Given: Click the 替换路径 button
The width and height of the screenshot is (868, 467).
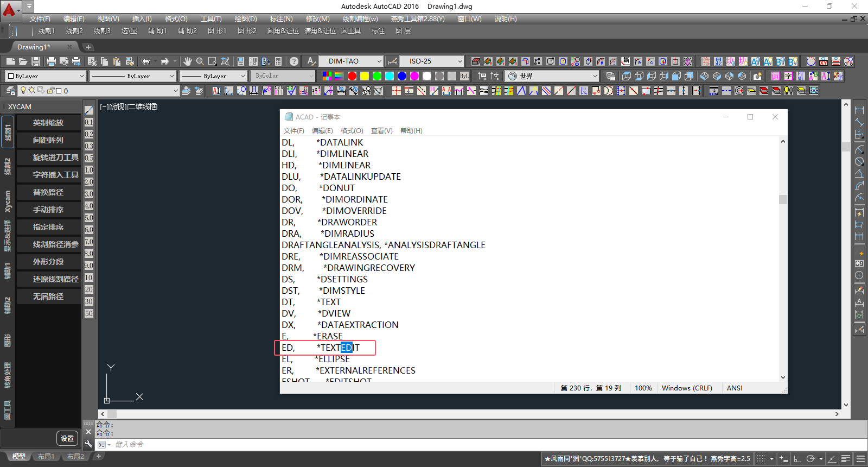Looking at the screenshot, I should [48, 193].
